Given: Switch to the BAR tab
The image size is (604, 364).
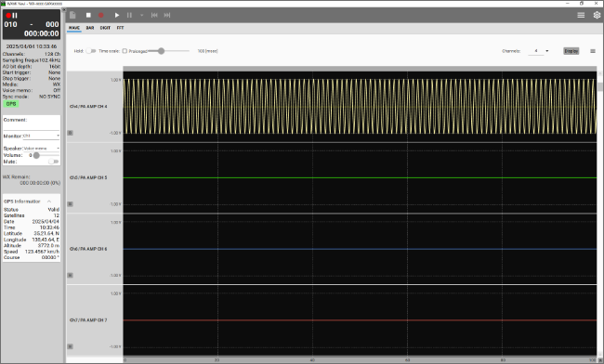Looking at the screenshot, I should point(90,28).
